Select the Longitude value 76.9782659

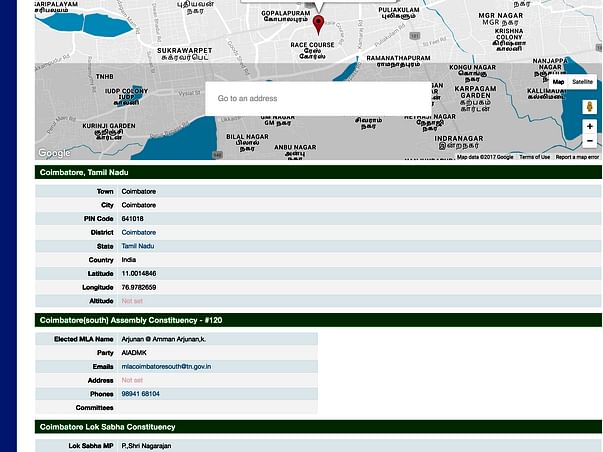pyautogui.click(x=139, y=287)
